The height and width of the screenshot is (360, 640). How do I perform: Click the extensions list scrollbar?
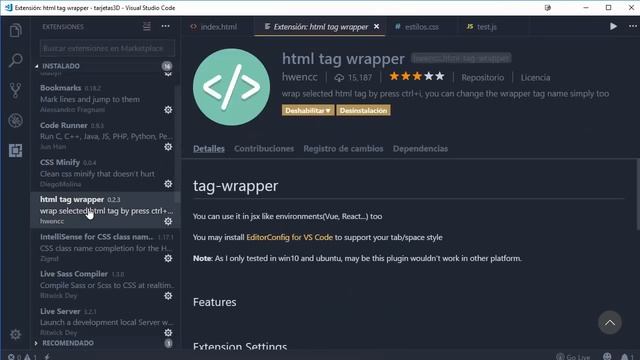(177, 143)
